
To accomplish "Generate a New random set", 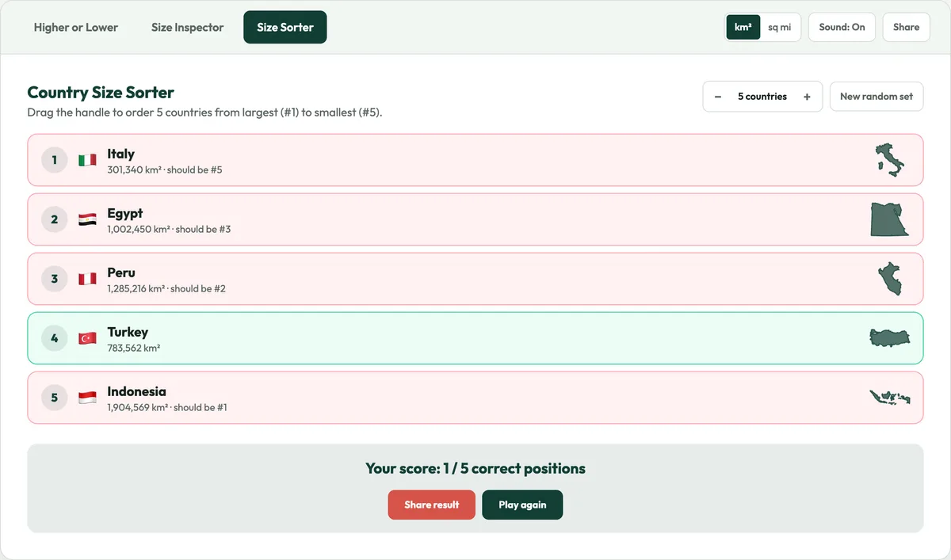I will 877,97.
